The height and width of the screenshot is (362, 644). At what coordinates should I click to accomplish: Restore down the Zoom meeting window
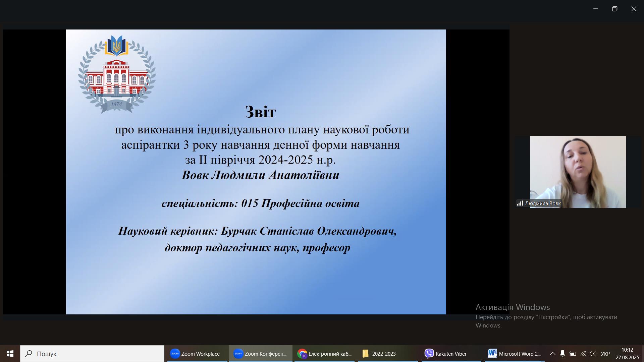(614, 9)
